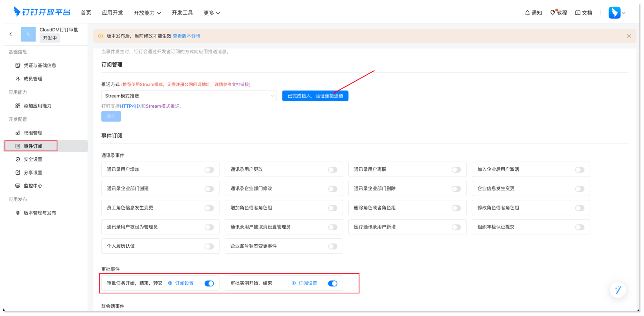Turn on the 企业信息发生变更 switch

(580, 189)
